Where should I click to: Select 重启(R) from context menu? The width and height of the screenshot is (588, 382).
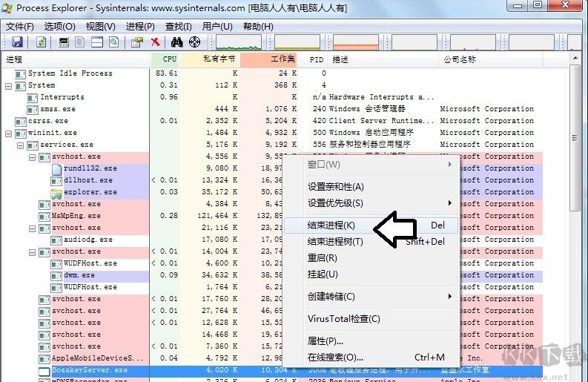(371, 258)
